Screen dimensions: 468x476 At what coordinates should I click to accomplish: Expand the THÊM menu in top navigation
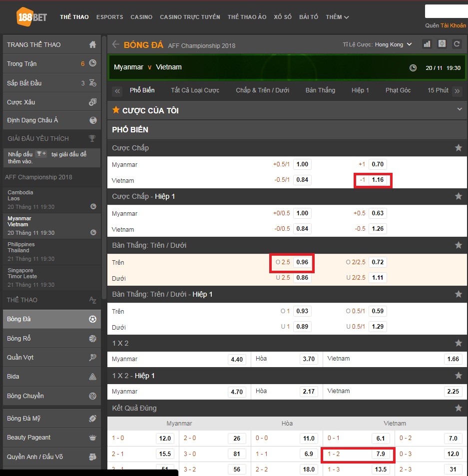tap(337, 17)
